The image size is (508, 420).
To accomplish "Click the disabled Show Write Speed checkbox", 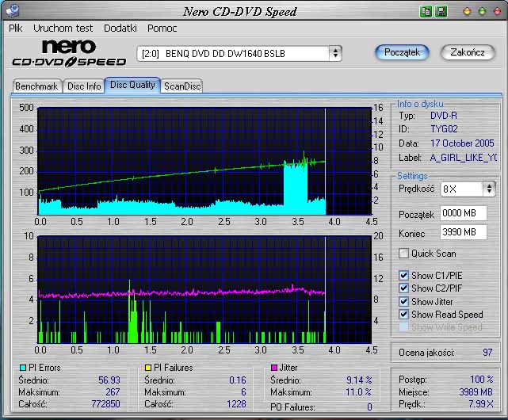I will click(x=403, y=327).
